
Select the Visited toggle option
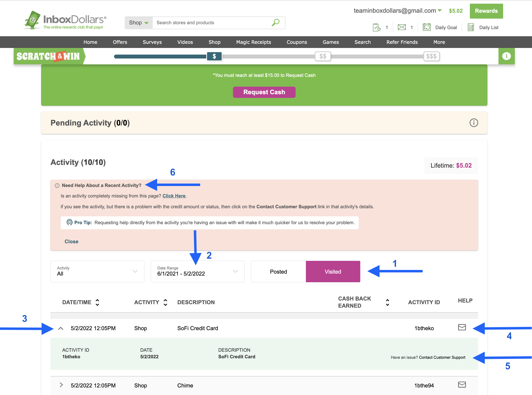(x=333, y=272)
